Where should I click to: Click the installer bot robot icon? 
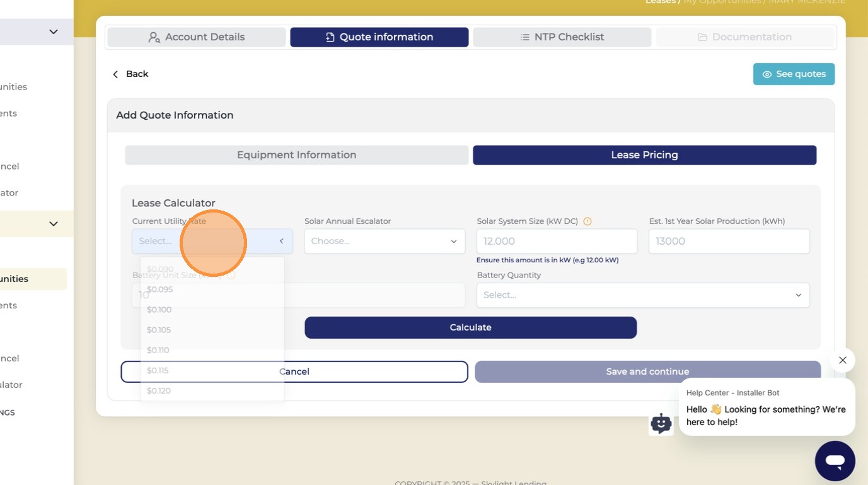pyautogui.click(x=661, y=424)
